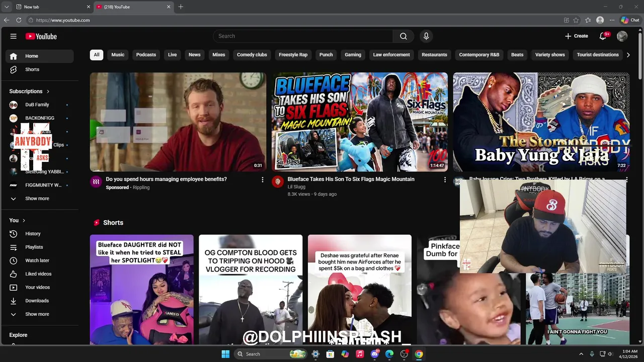Click Lil Slugg channel name

(296, 187)
